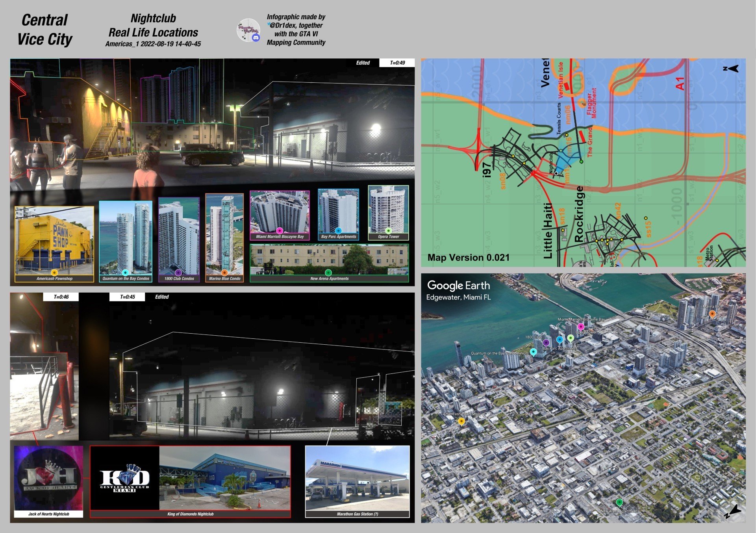Image resolution: width=756 pixels, height=533 pixels.
Task: Click the A1 road label on the map
Action: (x=680, y=84)
